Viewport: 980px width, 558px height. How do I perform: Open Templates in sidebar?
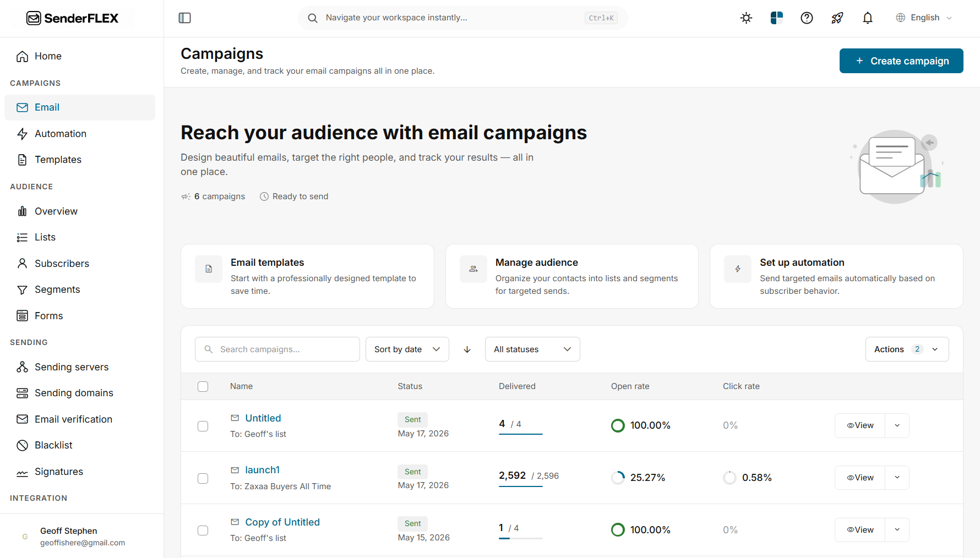pyautogui.click(x=80, y=160)
